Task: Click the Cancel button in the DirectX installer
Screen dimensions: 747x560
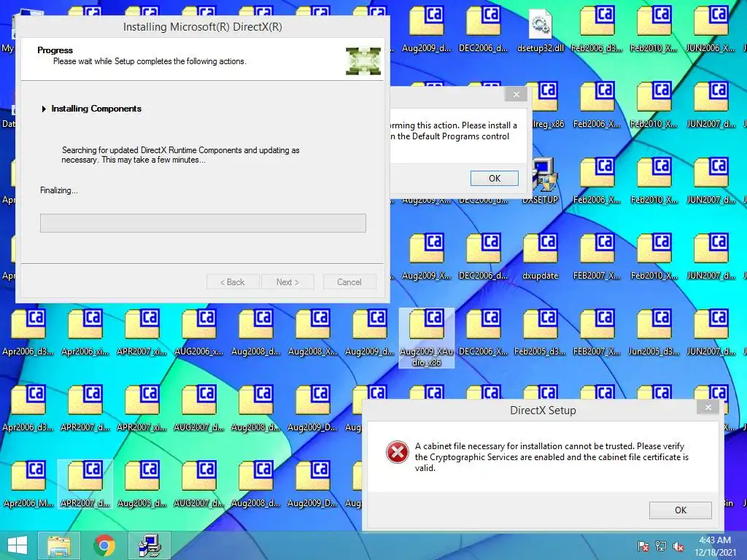Action: pyautogui.click(x=349, y=282)
